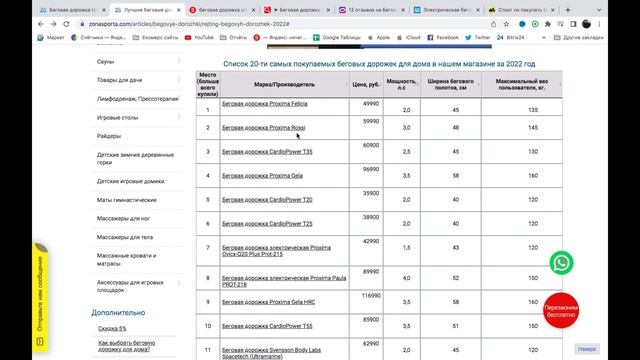
Task: Open Массажные кровати и матрасы category
Action: [127, 260]
